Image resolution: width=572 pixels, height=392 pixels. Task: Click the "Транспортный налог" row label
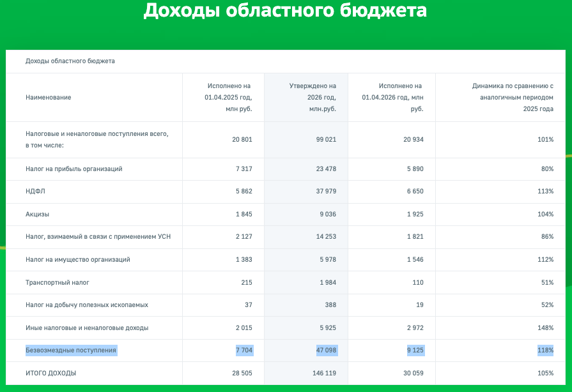click(58, 282)
